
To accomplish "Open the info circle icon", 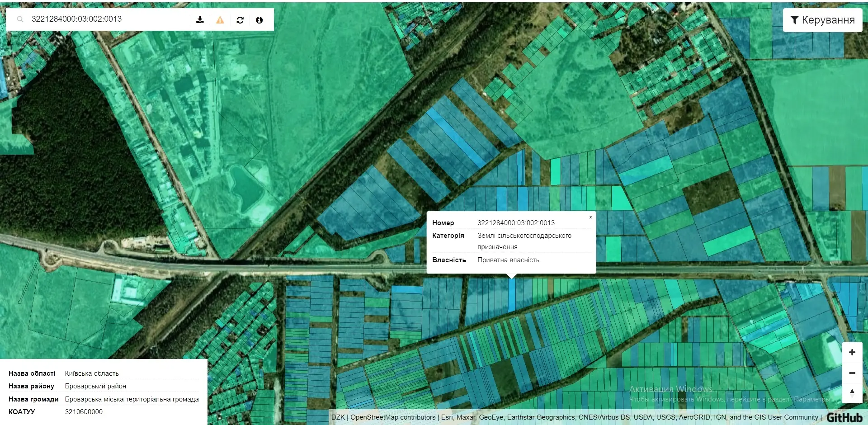I will click(x=259, y=20).
